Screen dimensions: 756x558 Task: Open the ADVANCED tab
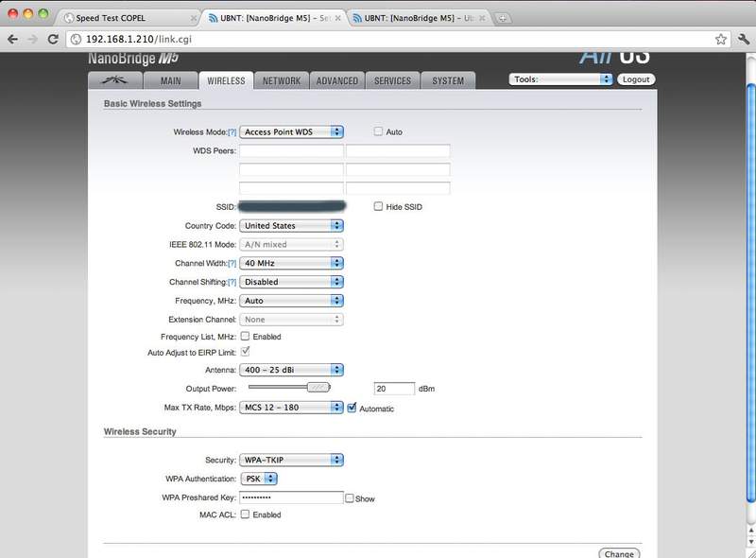(x=337, y=80)
